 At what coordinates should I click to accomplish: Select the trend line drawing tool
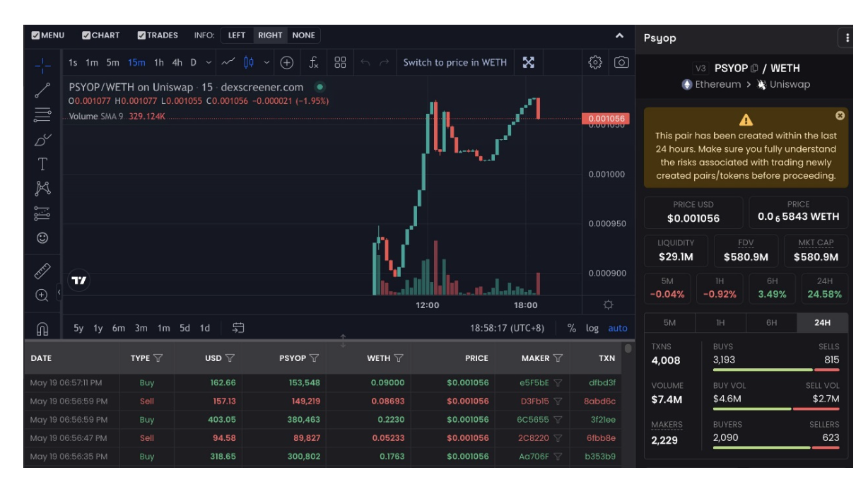[42, 90]
